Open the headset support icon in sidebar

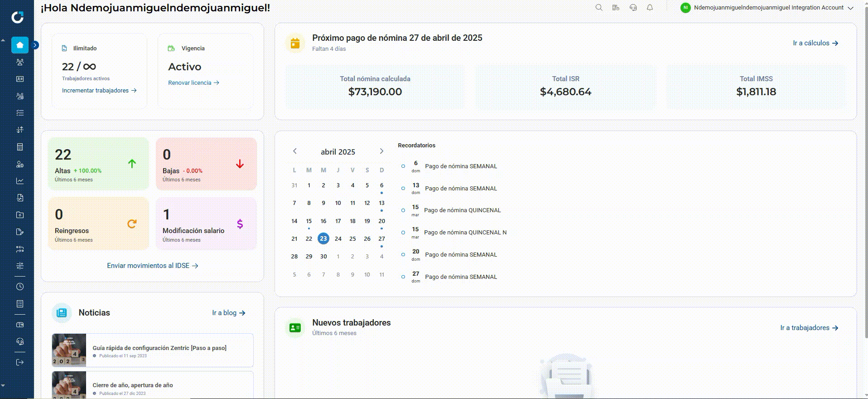coord(20,342)
